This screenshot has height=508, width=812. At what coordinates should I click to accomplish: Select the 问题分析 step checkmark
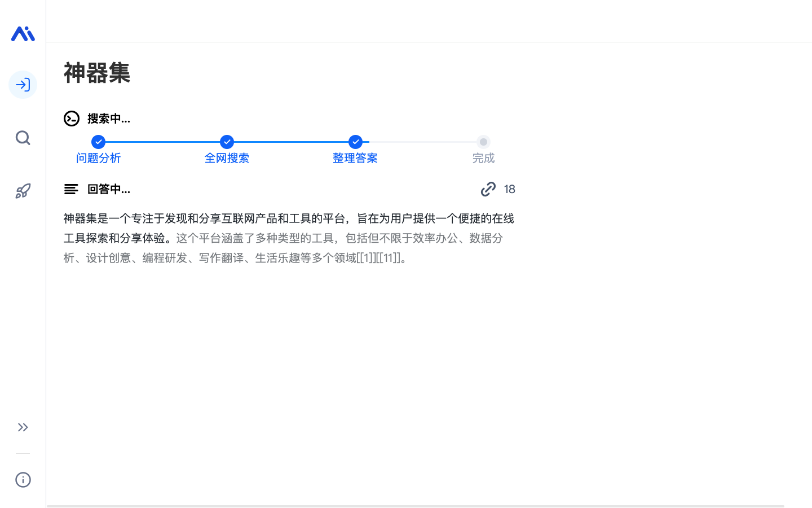coord(99,142)
